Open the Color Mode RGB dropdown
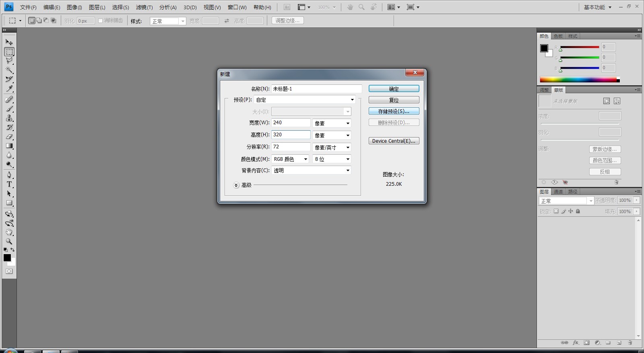The height and width of the screenshot is (353, 644). coord(290,159)
